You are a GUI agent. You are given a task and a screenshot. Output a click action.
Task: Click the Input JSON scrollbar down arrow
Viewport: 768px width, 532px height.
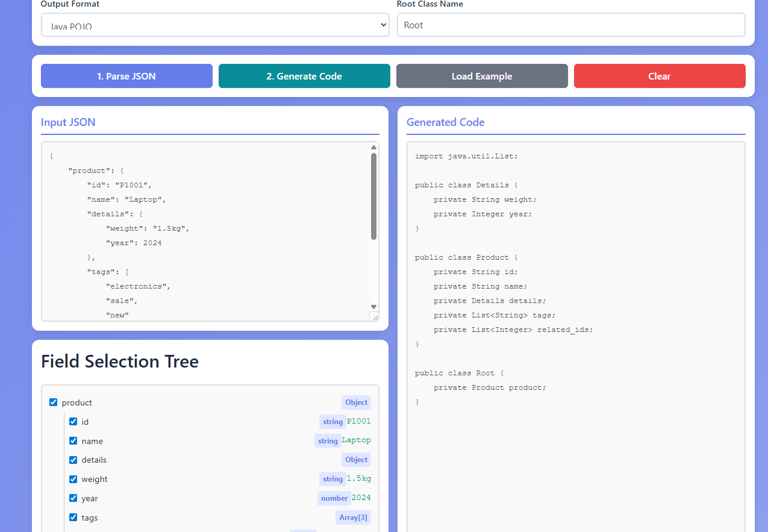coord(373,307)
